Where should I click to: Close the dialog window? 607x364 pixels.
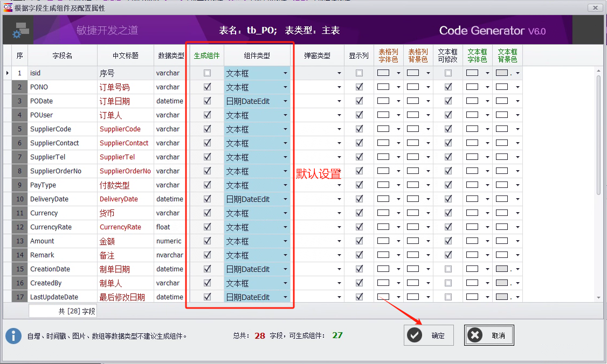tap(595, 8)
